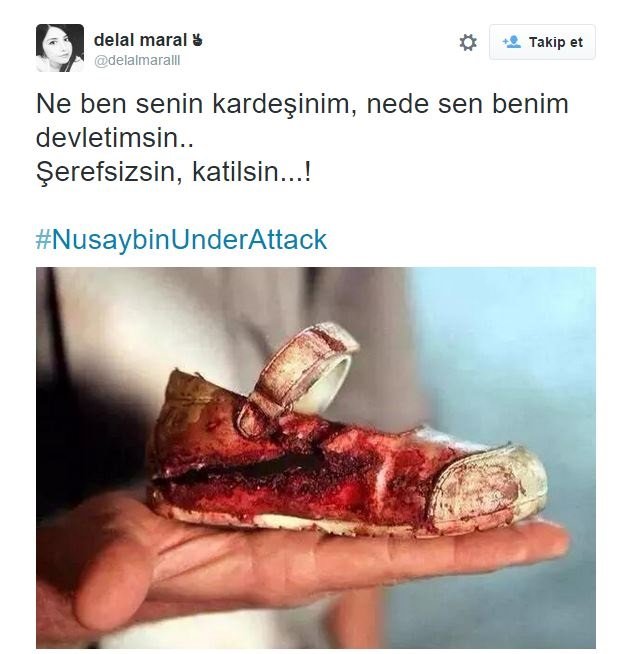The width and height of the screenshot is (629, 654).
Task: Expand the attached shoe photo
Action: [316, 458]
